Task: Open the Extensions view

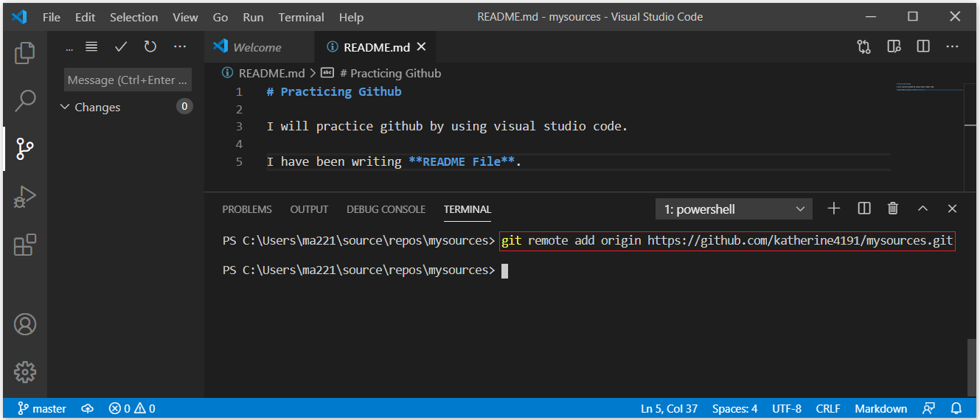Action: point(25,245)
